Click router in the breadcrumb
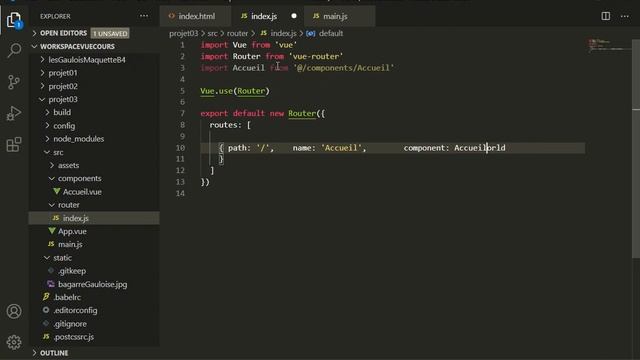The width and height of the screenshot is (640, 360). [x=237, y=33]
